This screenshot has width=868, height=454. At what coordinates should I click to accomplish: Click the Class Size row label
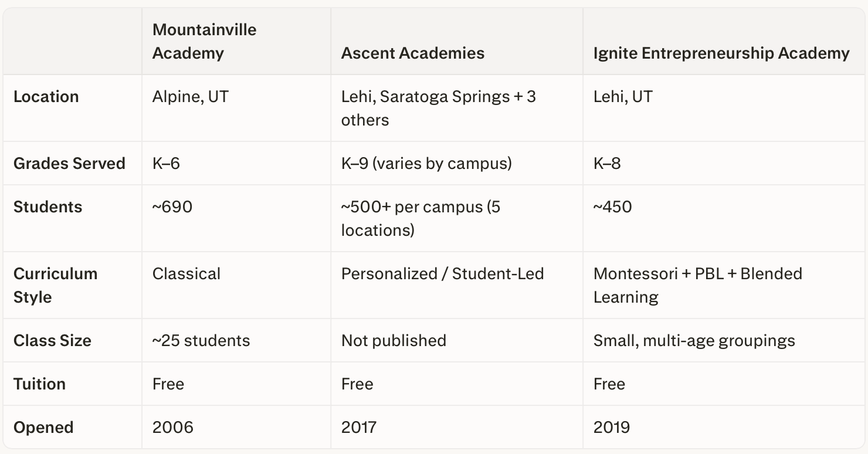[x=52, y=340]
